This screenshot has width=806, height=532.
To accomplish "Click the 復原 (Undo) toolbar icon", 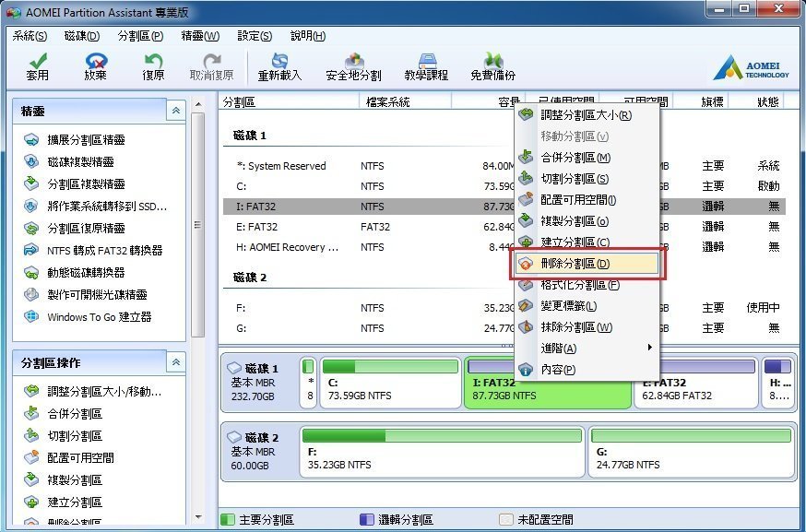I will [153, 66].
